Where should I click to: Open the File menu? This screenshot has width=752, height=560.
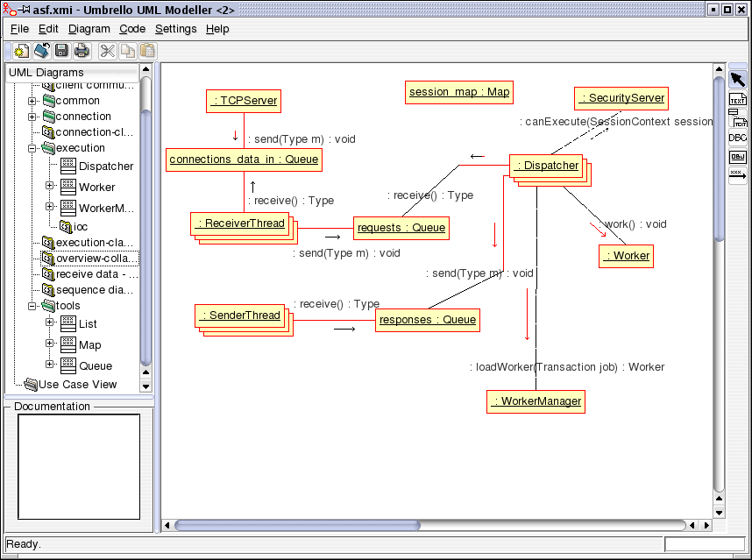(19, 29)
